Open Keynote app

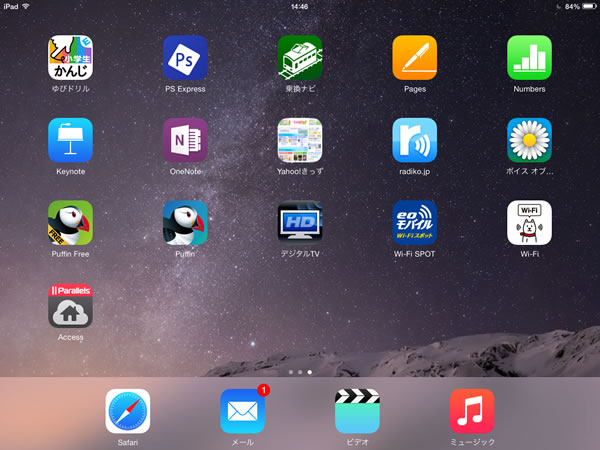70,140
